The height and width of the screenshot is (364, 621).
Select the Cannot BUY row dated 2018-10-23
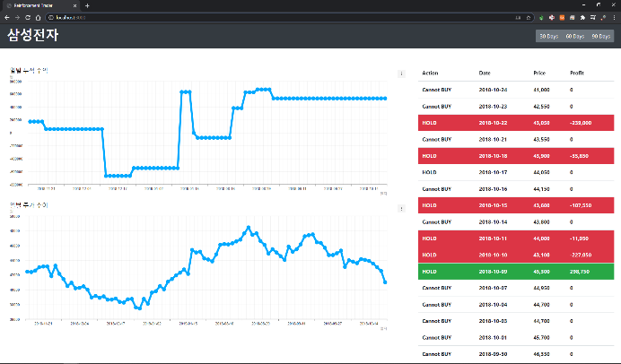516,107
